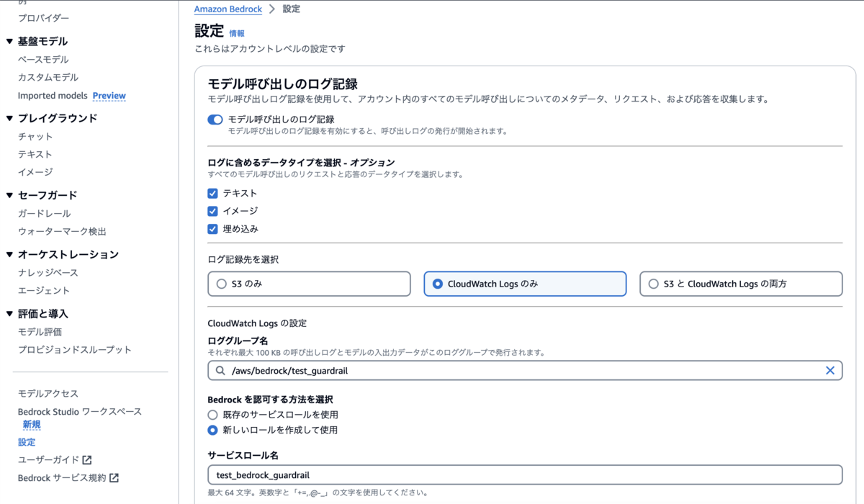Uncheck the 埋め込み data type checkbox
Viewport: 864px width, 504px height.
pos(212,229)
